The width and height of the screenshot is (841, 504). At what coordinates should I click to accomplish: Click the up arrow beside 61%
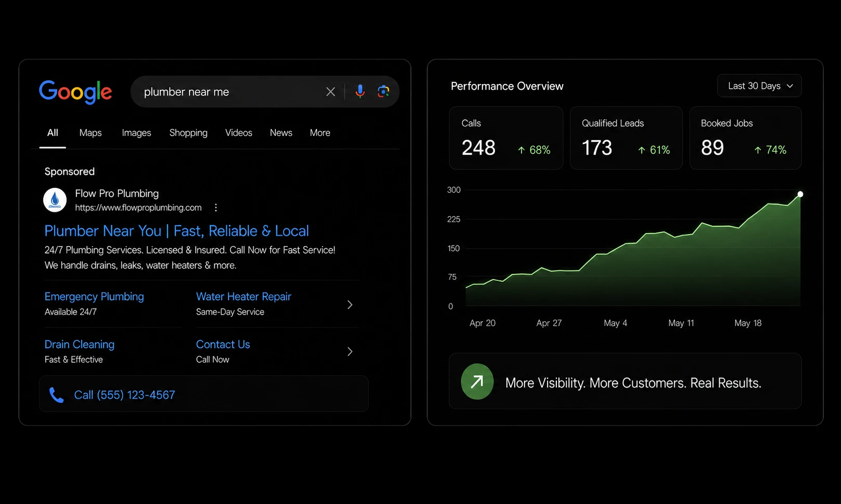click(x=642, y=150)
